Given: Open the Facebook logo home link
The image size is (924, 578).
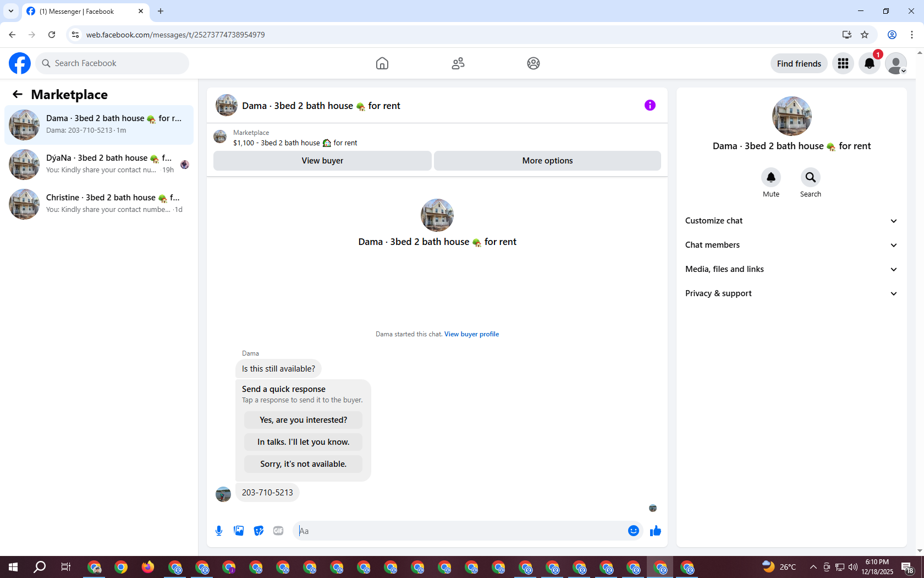Looking at the screenshot, I should (x=20, y=63).
